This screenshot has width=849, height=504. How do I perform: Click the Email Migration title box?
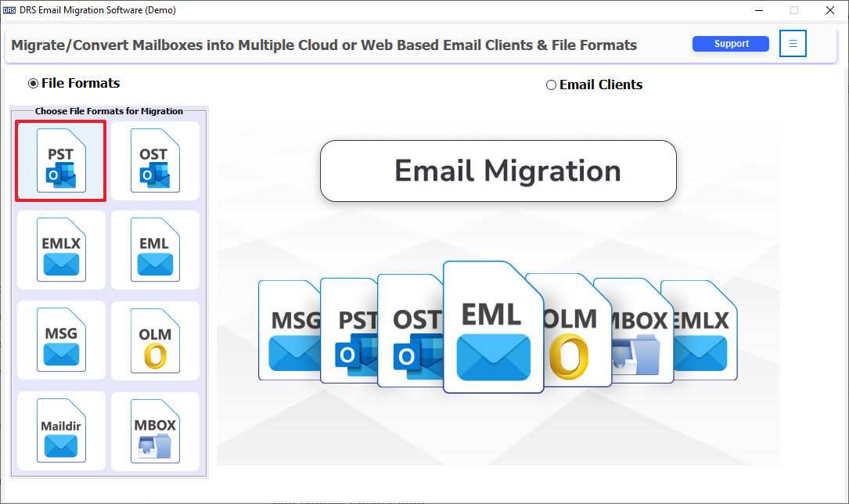coord(498,171)
